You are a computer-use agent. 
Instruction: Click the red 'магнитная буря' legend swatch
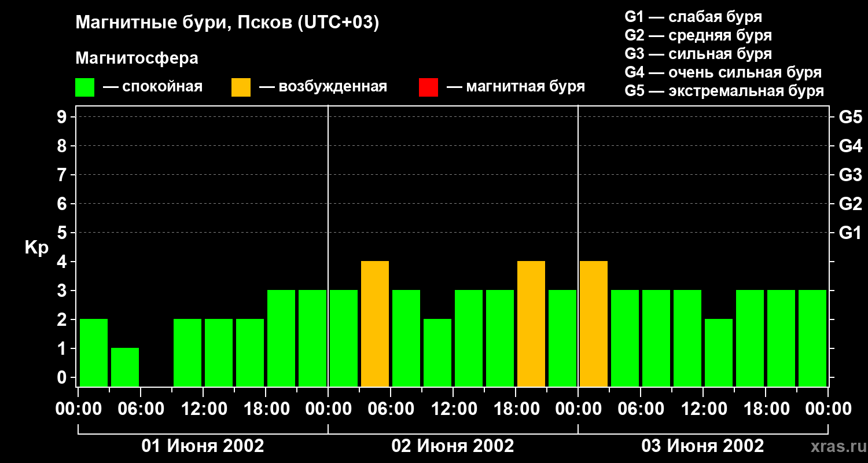pos(428,87)
